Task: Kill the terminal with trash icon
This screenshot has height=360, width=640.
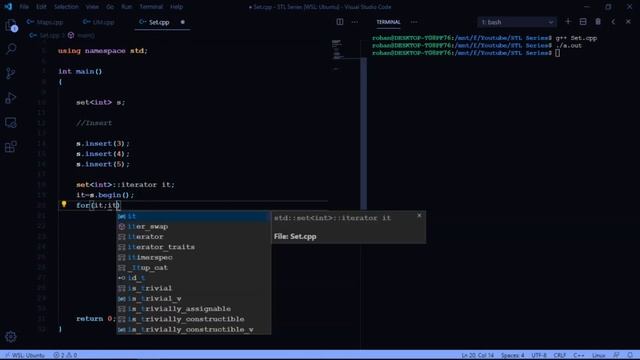Action: pyautogui.click(x=598, y=22)
